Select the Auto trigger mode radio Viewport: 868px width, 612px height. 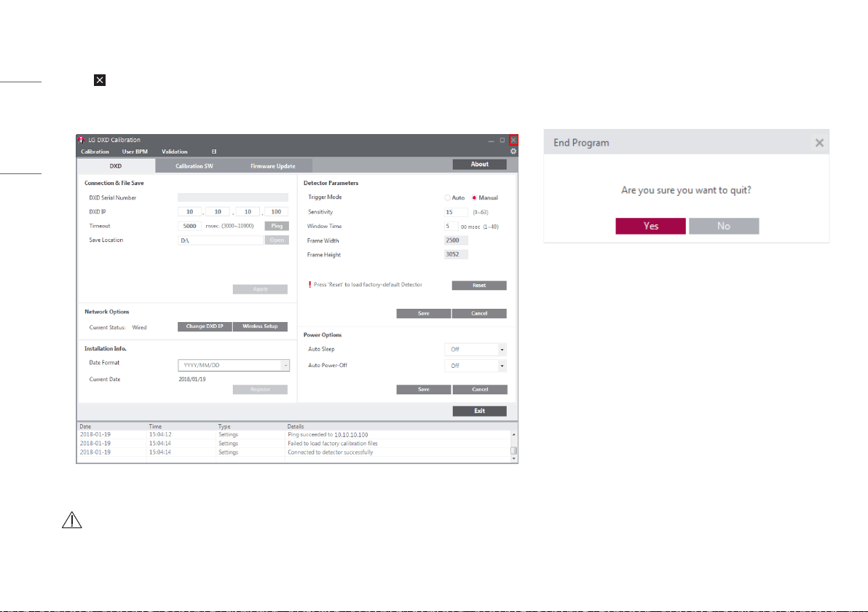tap(447, 197)
